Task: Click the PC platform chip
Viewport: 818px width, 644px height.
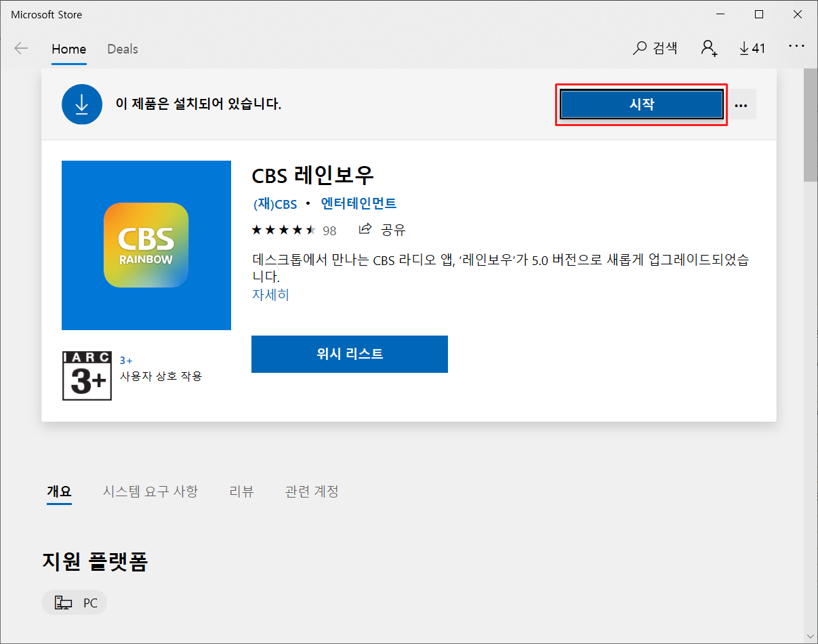Action: [x=75, y=603]
